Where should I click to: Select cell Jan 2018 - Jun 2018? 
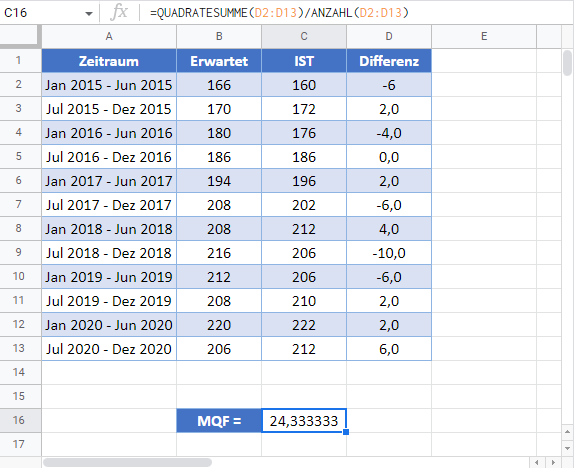(109, 229)
